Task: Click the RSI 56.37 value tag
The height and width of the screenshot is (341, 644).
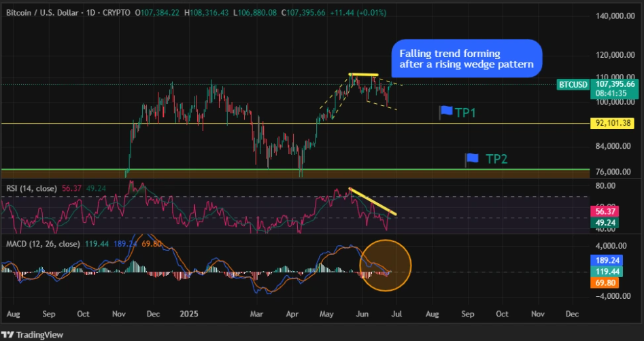Action: point(604,212)
